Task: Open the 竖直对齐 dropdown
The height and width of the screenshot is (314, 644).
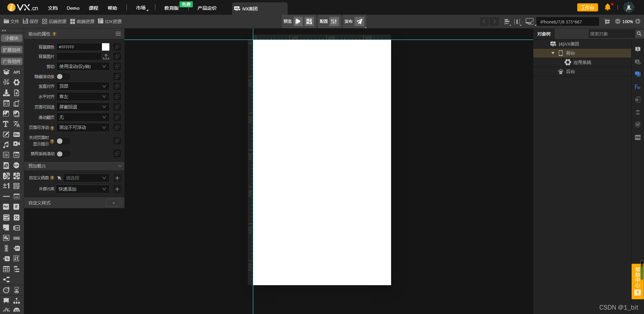Action: click(x=83, y=86)
